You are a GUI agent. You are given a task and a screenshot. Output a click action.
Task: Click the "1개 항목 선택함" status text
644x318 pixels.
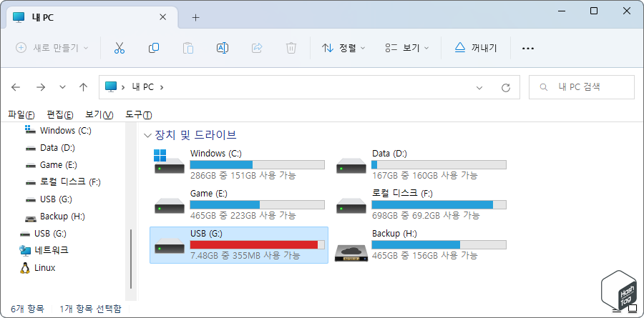pos(90,309)
